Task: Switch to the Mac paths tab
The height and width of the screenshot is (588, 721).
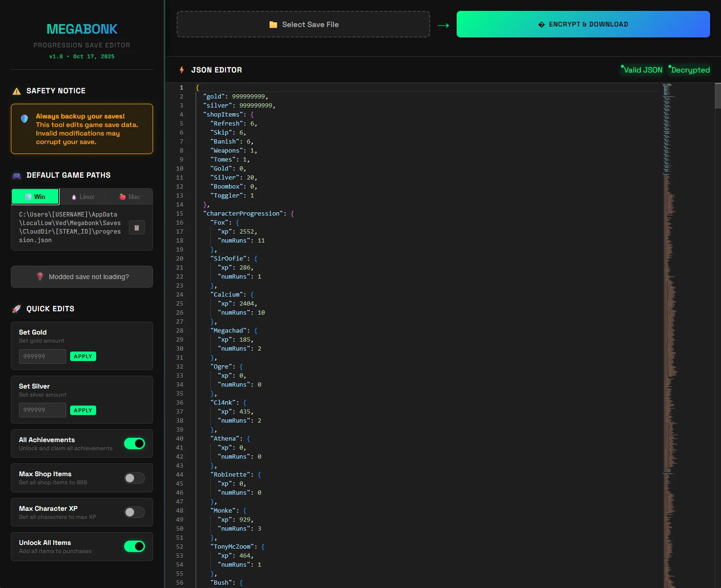Action: [129, 197]
